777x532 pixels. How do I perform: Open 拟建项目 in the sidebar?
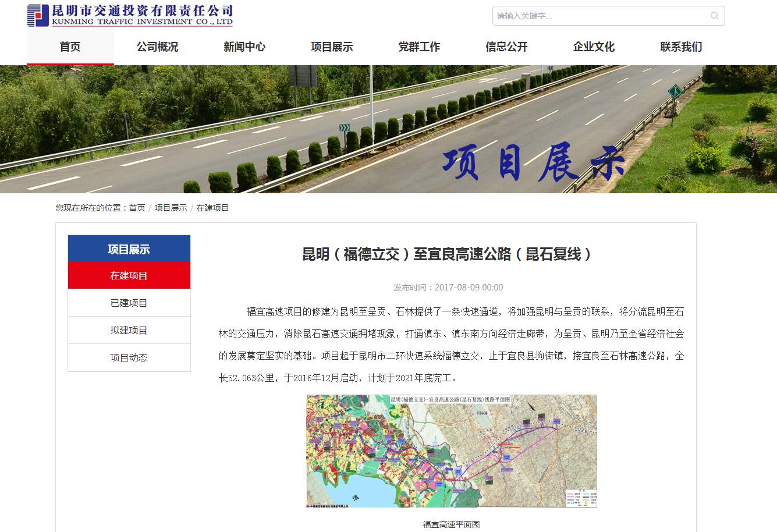click(129, 330)
